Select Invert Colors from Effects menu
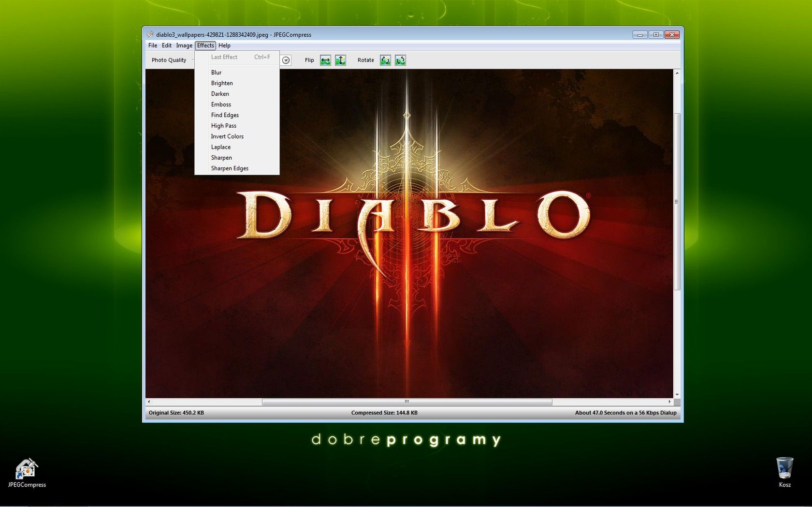 [237, 136]
